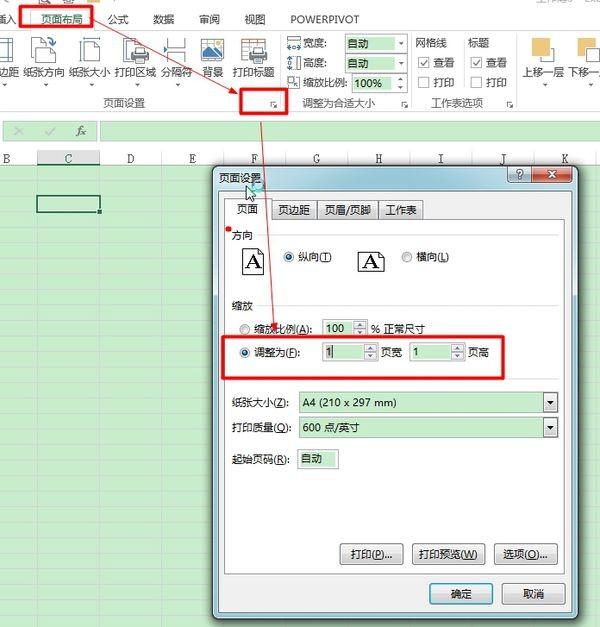Launch the 页面设置 dialog launcher arrow
Viewport: 600px width, 627px height.
274,105
